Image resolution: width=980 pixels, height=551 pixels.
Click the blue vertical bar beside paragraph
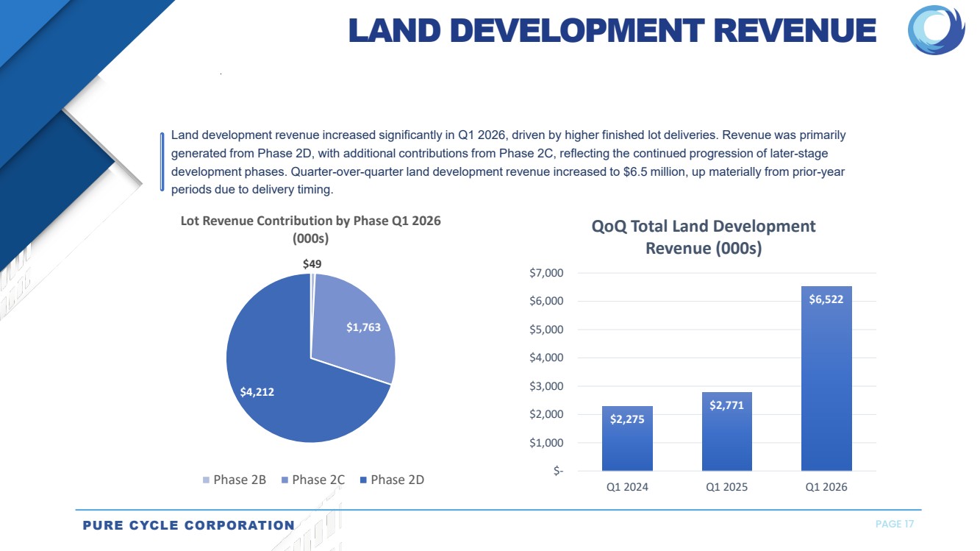162,162
